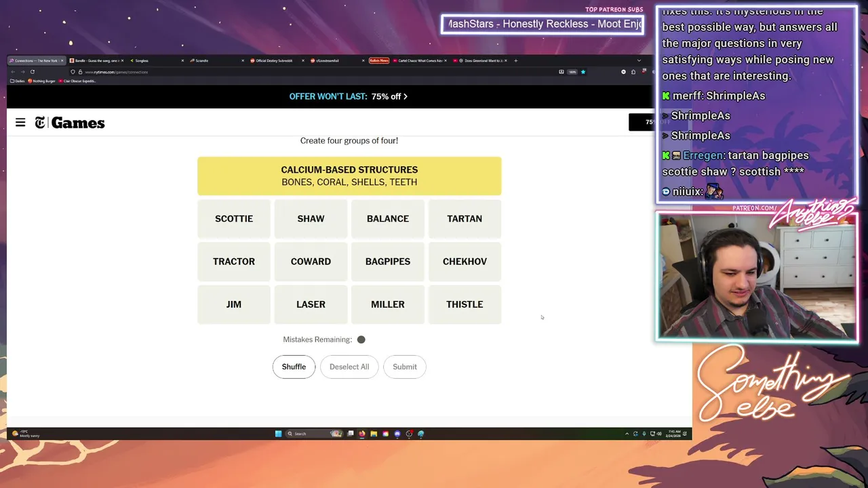Reload the current page
The image size is (868, 488).
[32, 72]
